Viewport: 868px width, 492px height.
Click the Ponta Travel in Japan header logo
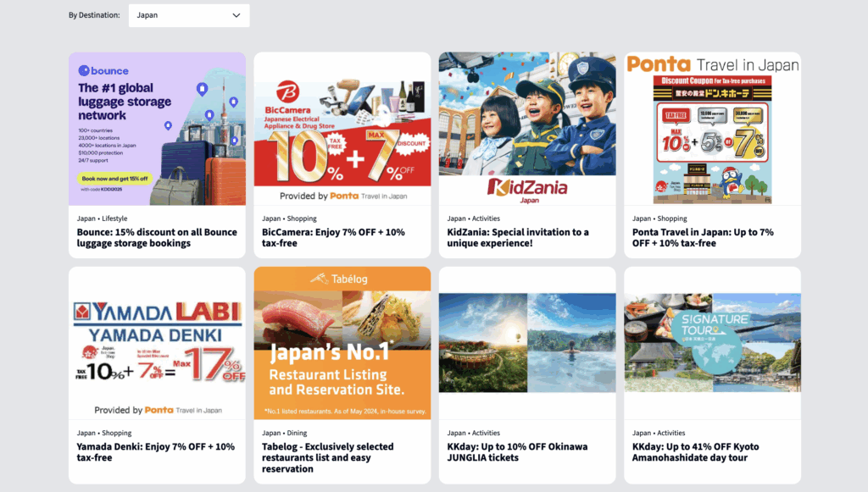point(712,64)
